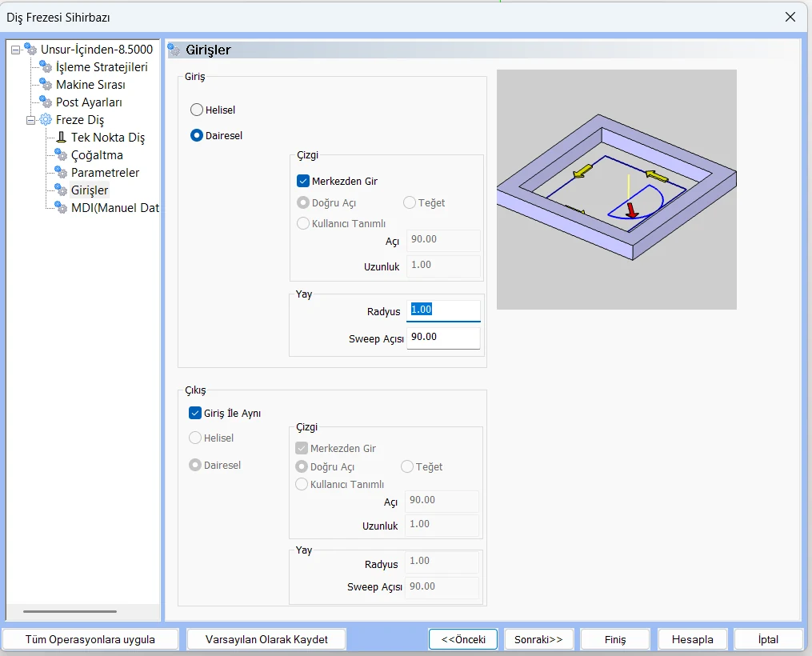Click the gear icon next to MDI(Manuel Data
The height and width of the screenshot is (656, 812).
61,208
